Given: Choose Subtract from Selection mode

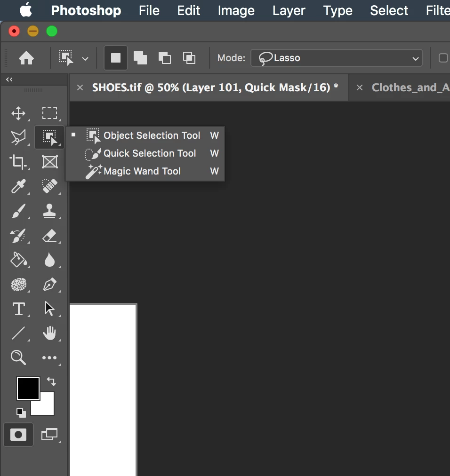Looking at the screenshot, I should pyautogui.click(x=165, y=58).
